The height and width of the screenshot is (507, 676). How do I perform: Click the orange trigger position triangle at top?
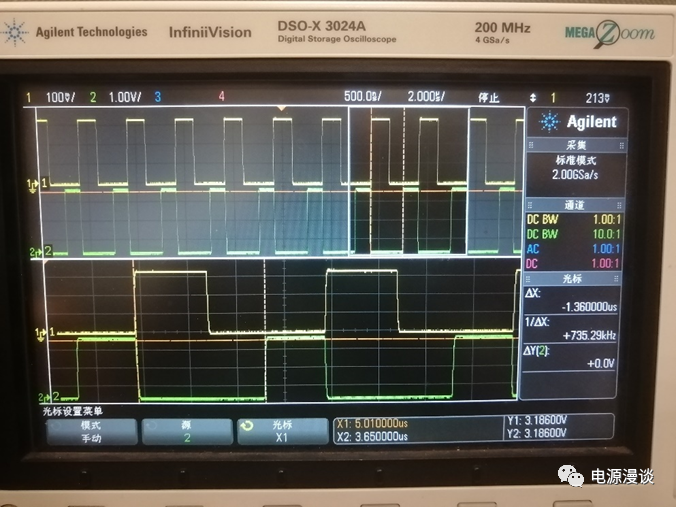click(282, 107)
